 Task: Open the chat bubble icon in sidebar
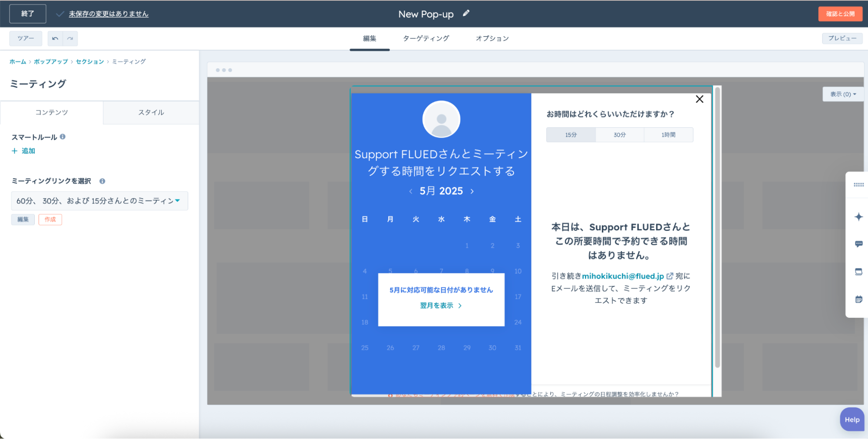click(x=858, y=244)
